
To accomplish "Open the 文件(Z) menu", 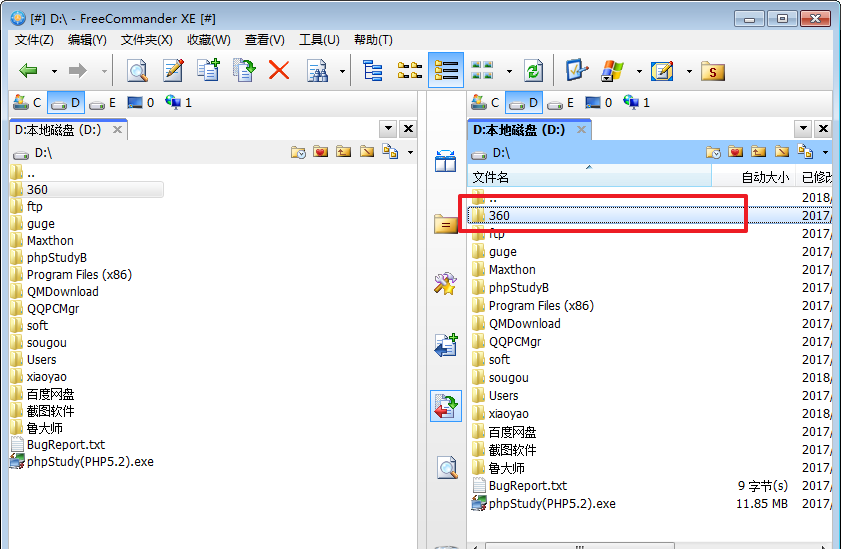I will pos(34,40).
